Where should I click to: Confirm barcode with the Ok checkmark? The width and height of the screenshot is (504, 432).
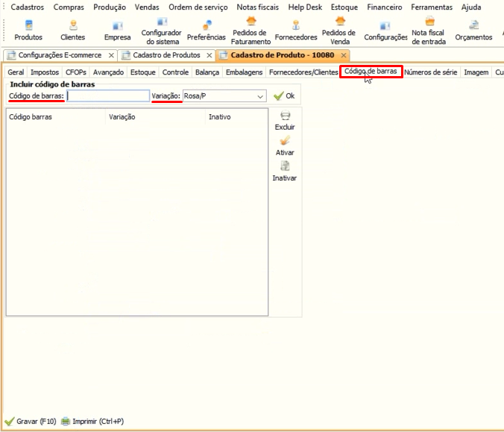[x=284, y=96]
